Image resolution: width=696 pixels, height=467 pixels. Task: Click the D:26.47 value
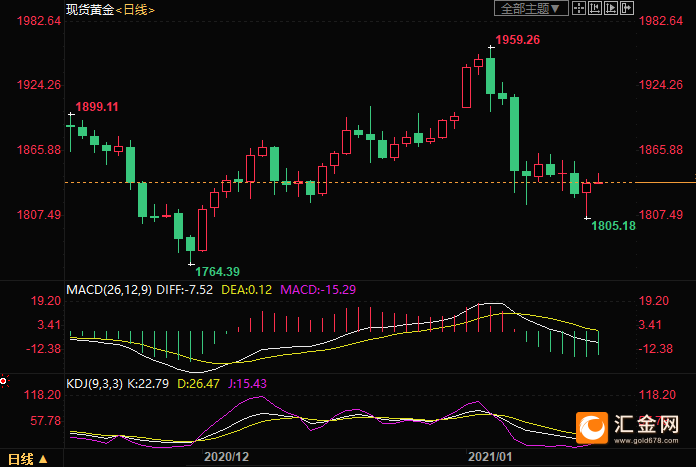[198, 384]
